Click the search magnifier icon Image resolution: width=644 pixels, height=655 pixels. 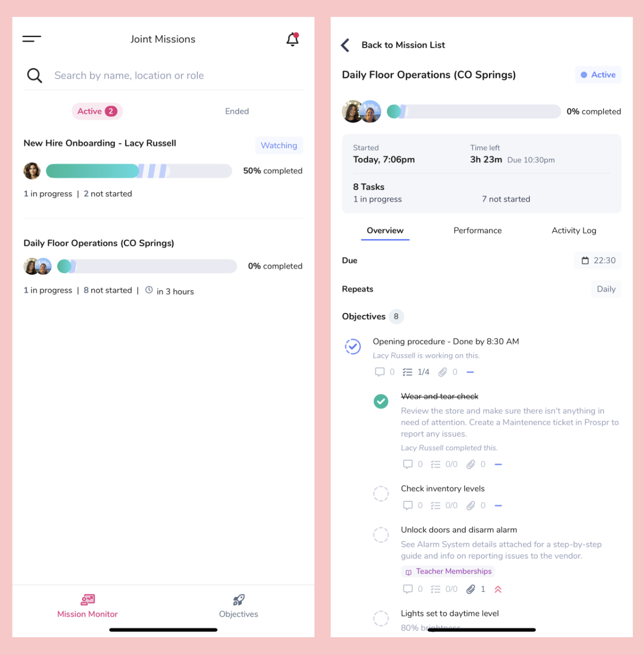pyautogui.click(x=34, y=76)
